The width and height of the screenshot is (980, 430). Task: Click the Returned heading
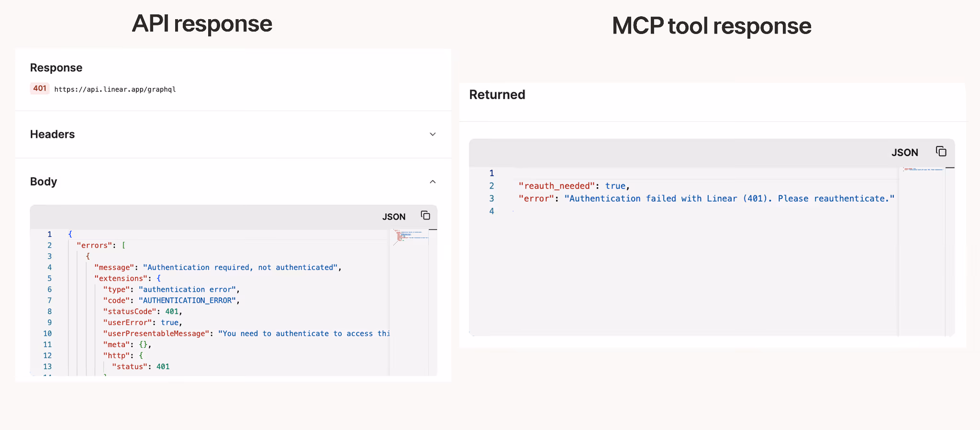coord(497,95)
